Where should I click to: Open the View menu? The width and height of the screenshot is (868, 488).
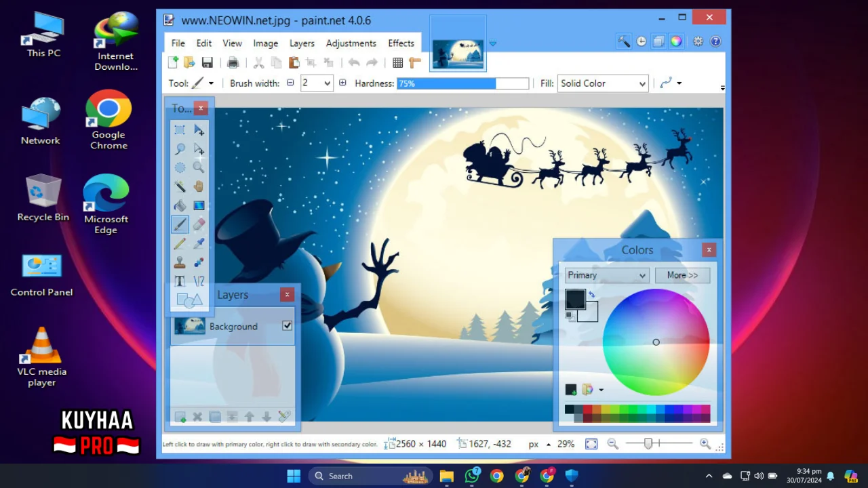click(232, 43)
